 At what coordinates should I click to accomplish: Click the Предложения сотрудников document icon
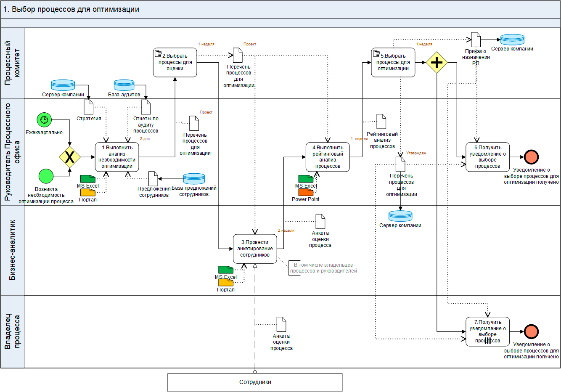pyautogui.click(x=153, y=179)
